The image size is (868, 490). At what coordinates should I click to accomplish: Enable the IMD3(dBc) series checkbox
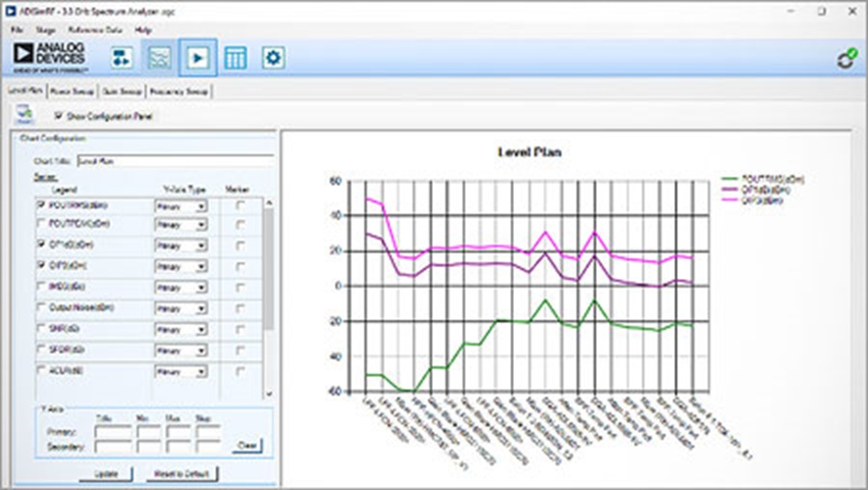point(41,286)
